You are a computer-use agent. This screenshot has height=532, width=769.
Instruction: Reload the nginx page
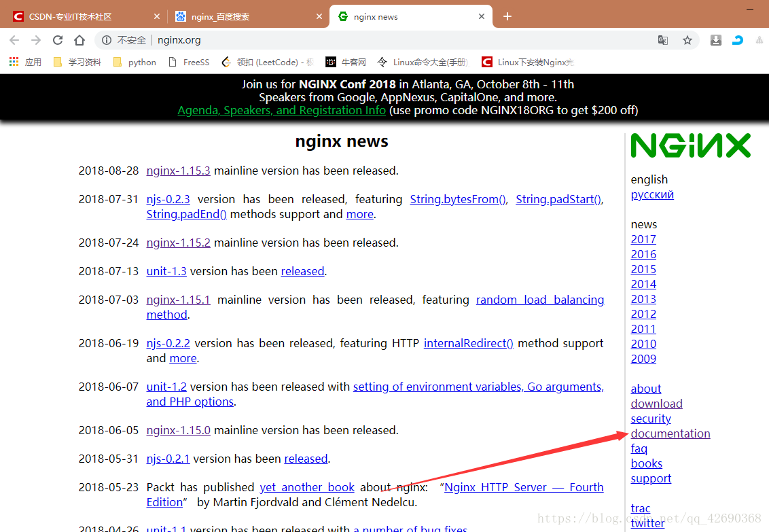click(x=58, y=40)
